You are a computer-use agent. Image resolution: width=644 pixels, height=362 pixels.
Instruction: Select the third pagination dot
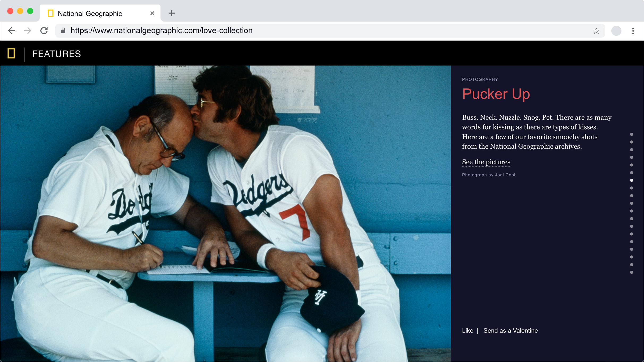(632, 150)
